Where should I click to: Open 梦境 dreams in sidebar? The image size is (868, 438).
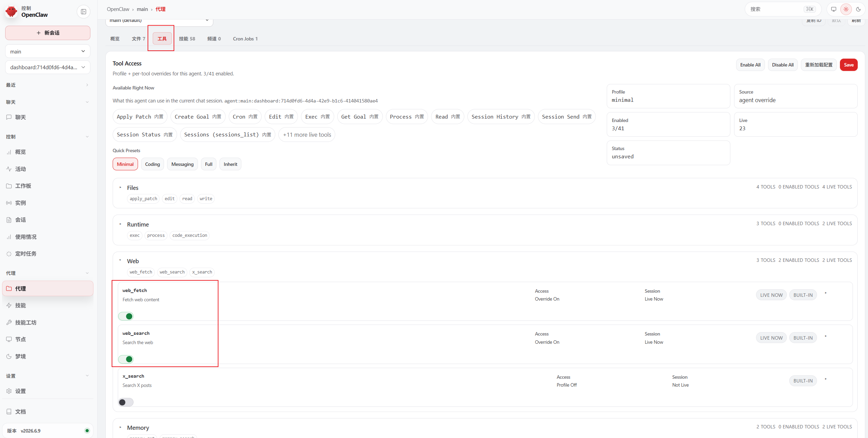(x=48, y=356)
